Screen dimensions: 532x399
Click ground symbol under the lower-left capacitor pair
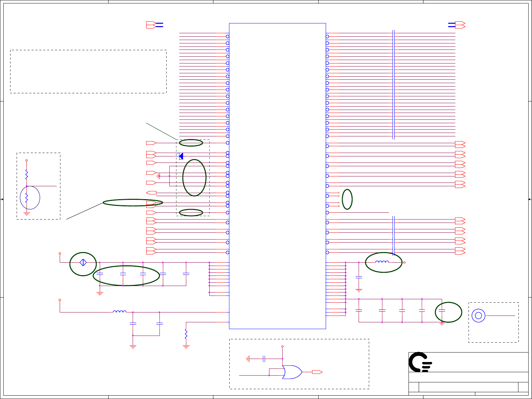point(133,347)
